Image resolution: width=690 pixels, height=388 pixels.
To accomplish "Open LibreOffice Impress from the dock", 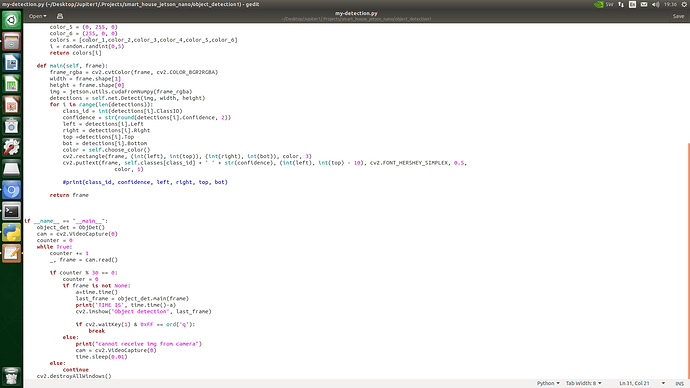I will point(11,105).
